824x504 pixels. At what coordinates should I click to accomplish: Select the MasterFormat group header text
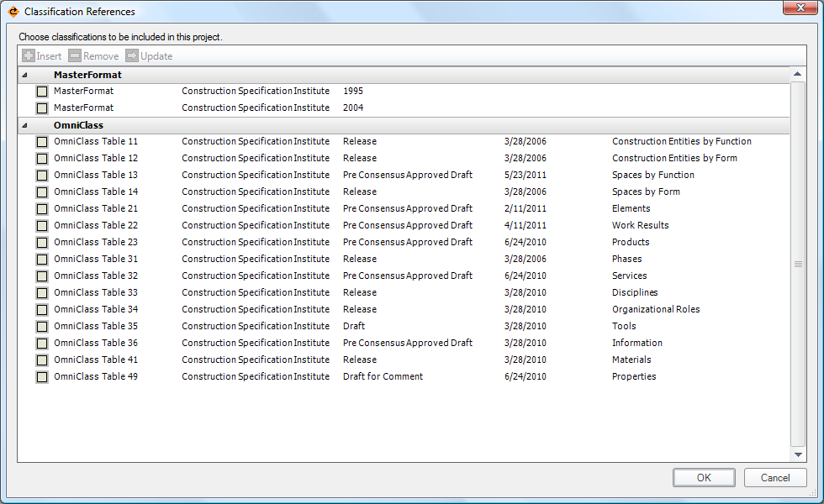point(87,75)
